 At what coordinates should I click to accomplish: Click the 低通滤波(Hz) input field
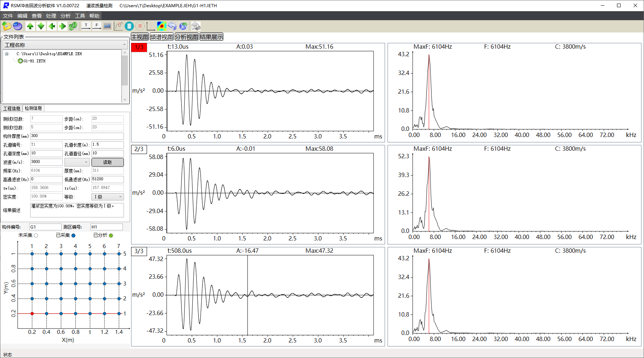click(108, 179)
